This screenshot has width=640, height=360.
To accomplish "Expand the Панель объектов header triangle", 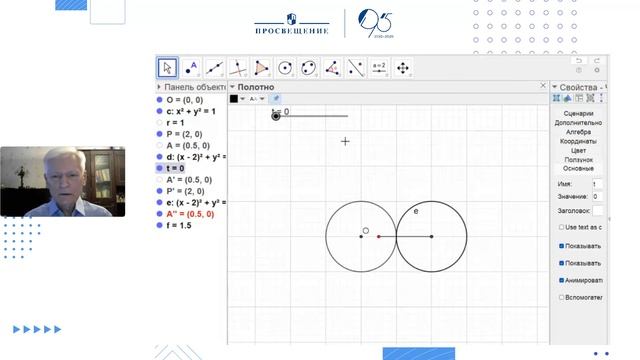I will tap(159, 87).
